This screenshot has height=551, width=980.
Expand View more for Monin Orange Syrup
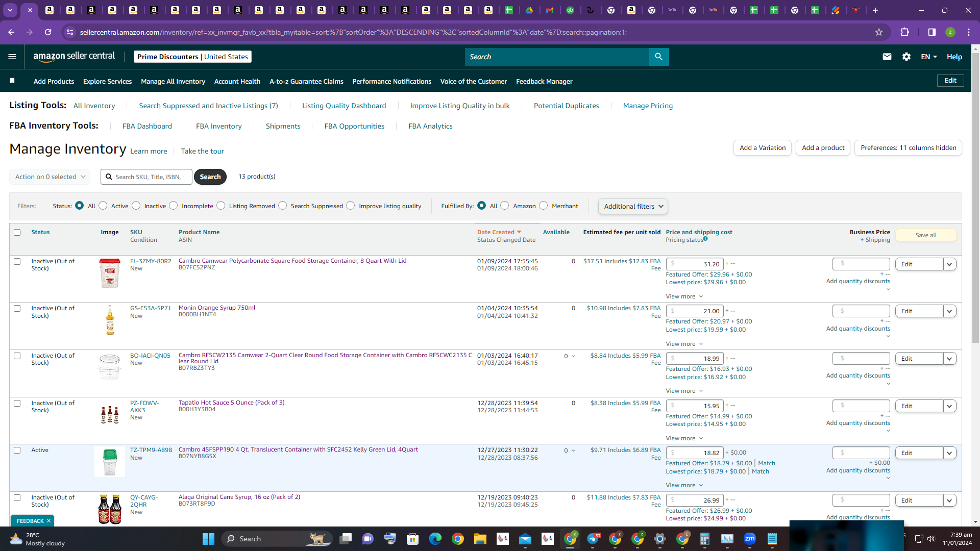[684, 344]
